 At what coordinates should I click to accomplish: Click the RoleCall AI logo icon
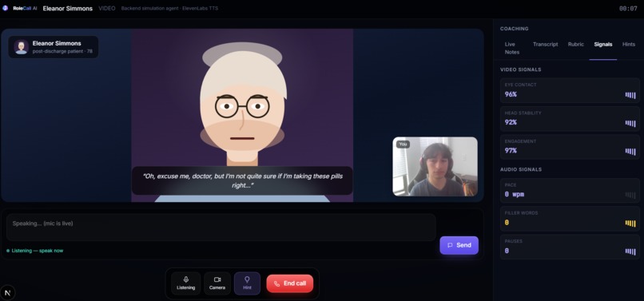(x=5, y=8)
